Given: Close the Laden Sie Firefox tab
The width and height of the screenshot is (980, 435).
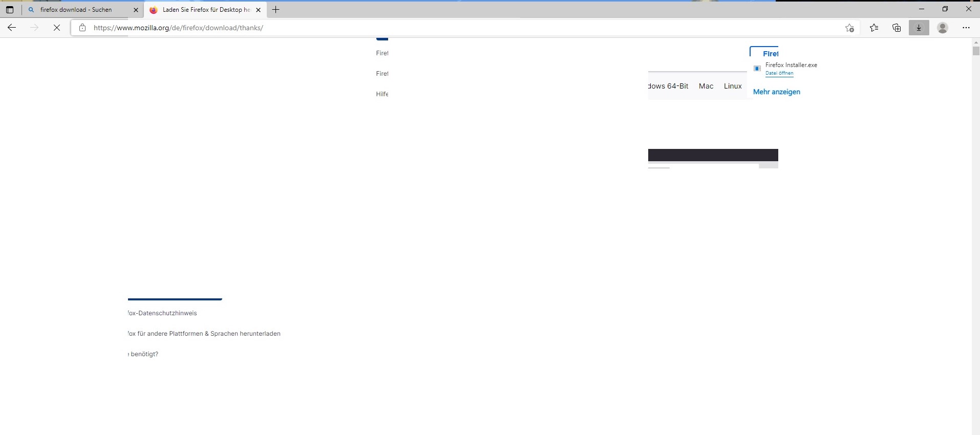Looking at the screenshot, I should 258,10.
